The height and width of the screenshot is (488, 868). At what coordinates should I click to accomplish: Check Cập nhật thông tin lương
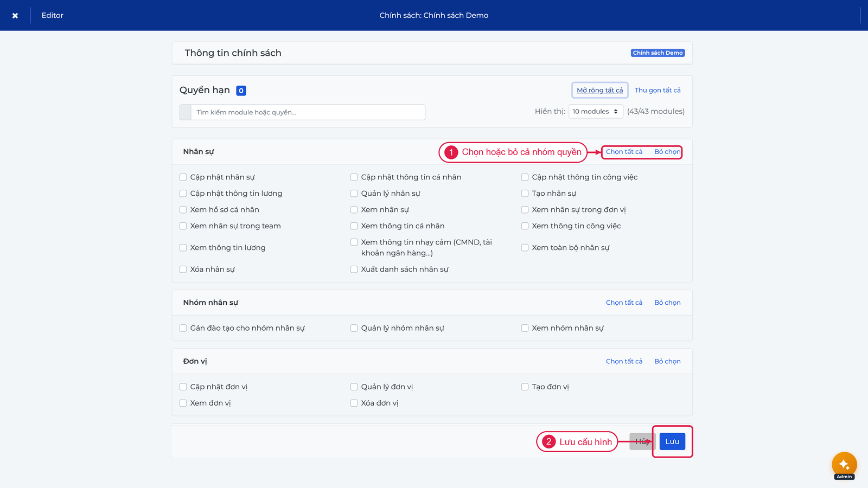click(x=183, y=194)
